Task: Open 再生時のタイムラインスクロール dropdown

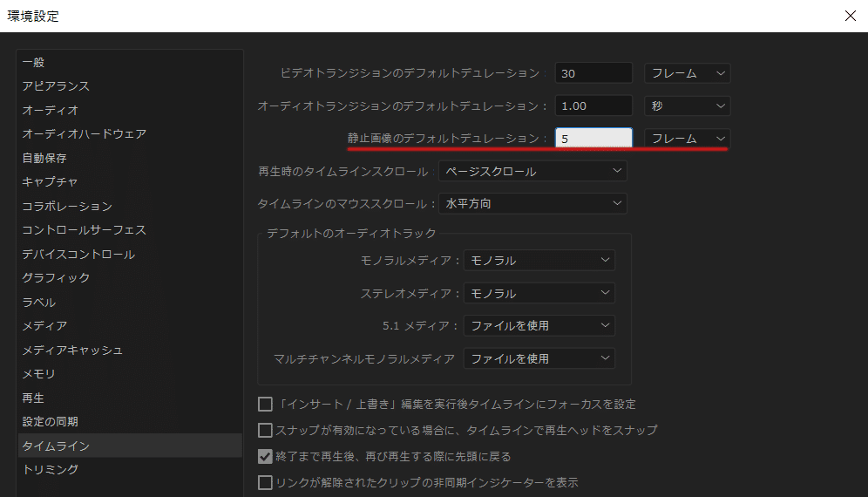Action: [532, 171]
